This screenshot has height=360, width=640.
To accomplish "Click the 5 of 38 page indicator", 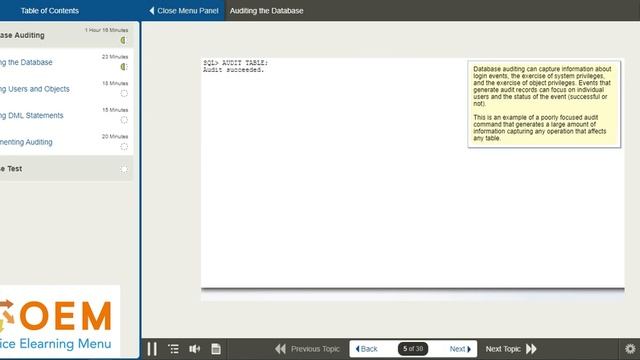I will coord(413,349).
